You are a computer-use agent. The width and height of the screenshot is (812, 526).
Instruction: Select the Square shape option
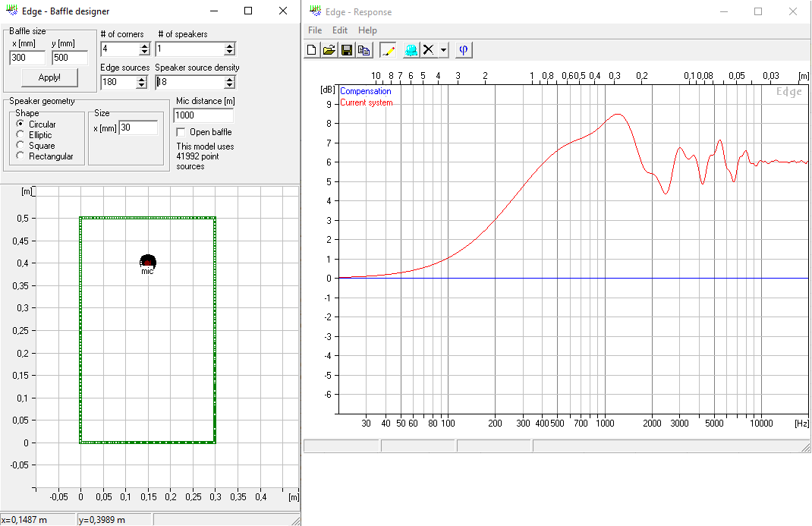tap(20, 146)
